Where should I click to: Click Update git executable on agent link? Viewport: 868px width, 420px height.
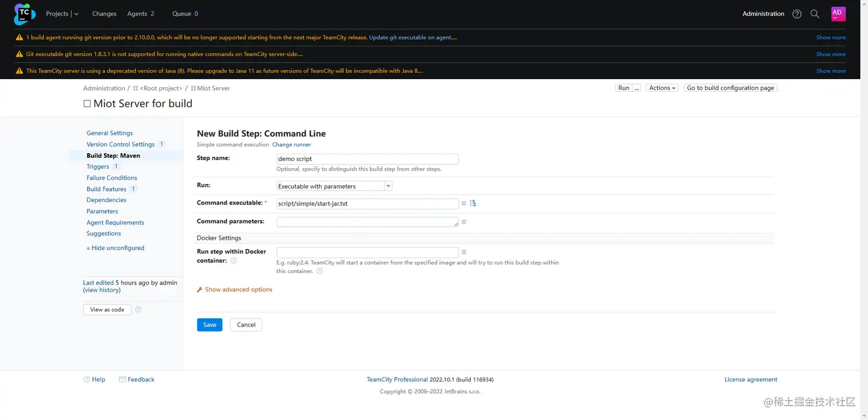tap(413, 37)
